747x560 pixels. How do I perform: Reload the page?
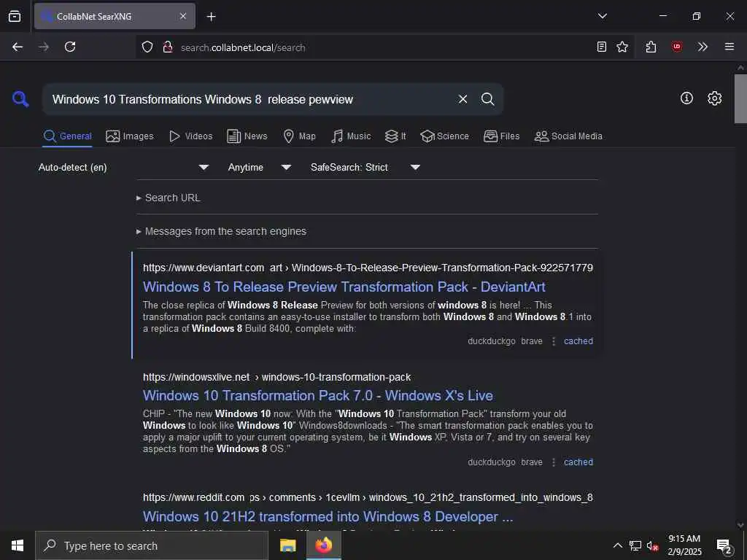tap(70, 47)
